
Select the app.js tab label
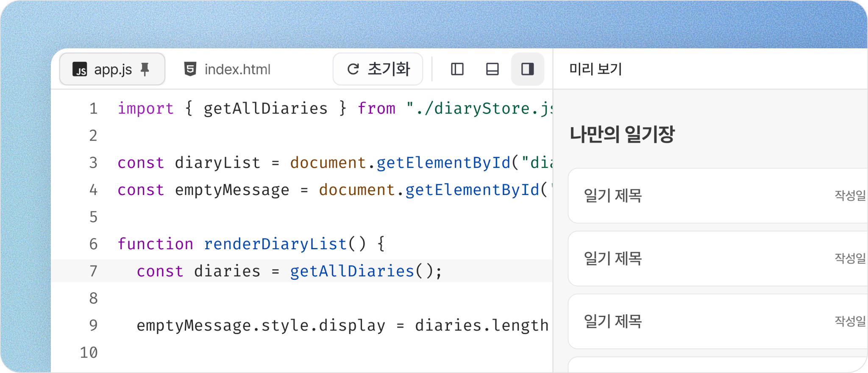(x=113, y=69)
